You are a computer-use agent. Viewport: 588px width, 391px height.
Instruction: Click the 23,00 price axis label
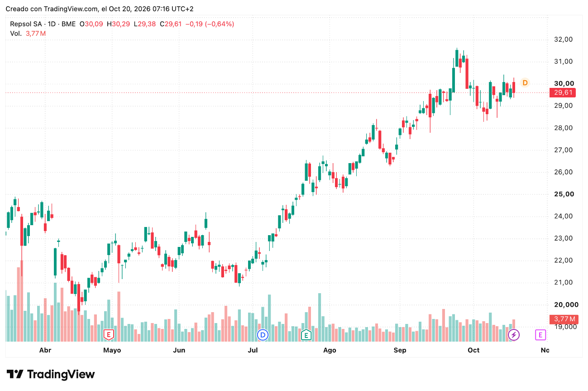pyautogui.click(x=564, y=238)
